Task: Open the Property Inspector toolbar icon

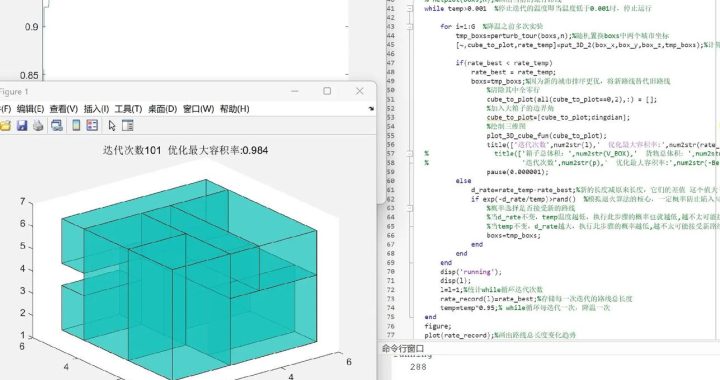Action: pos(128,125)
